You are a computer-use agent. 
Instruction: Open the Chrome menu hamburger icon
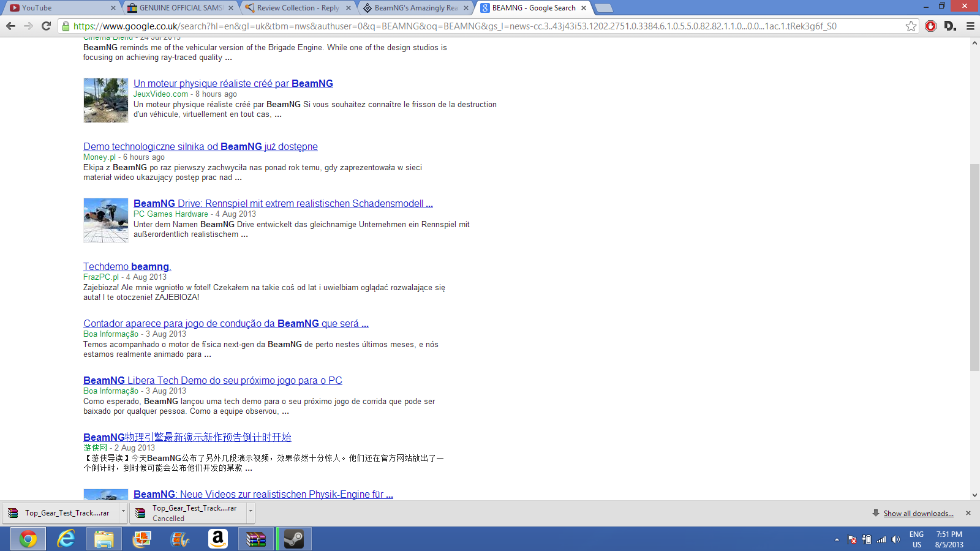970,26
